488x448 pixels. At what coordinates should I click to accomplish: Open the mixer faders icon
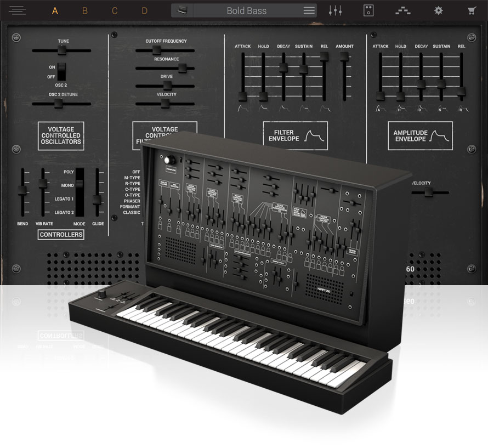coord(335,10)
